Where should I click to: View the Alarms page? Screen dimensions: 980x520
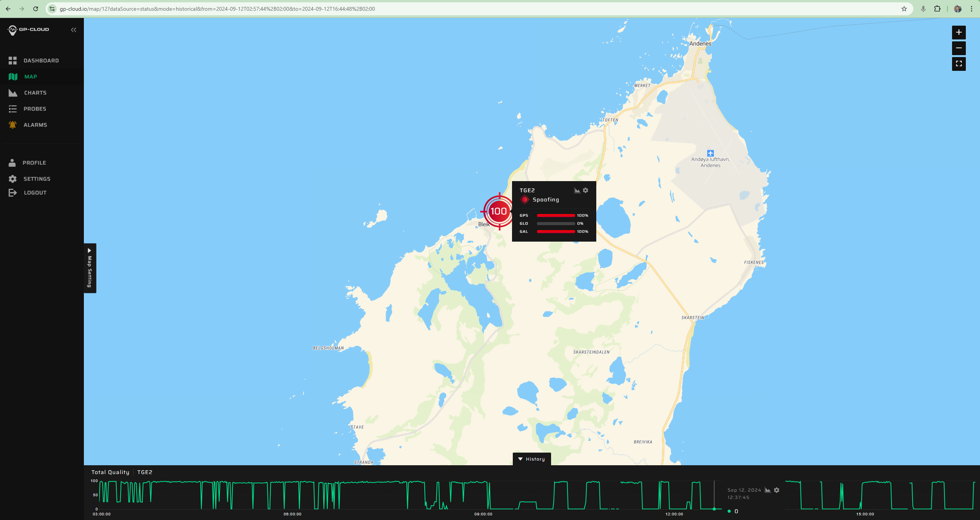35,125
